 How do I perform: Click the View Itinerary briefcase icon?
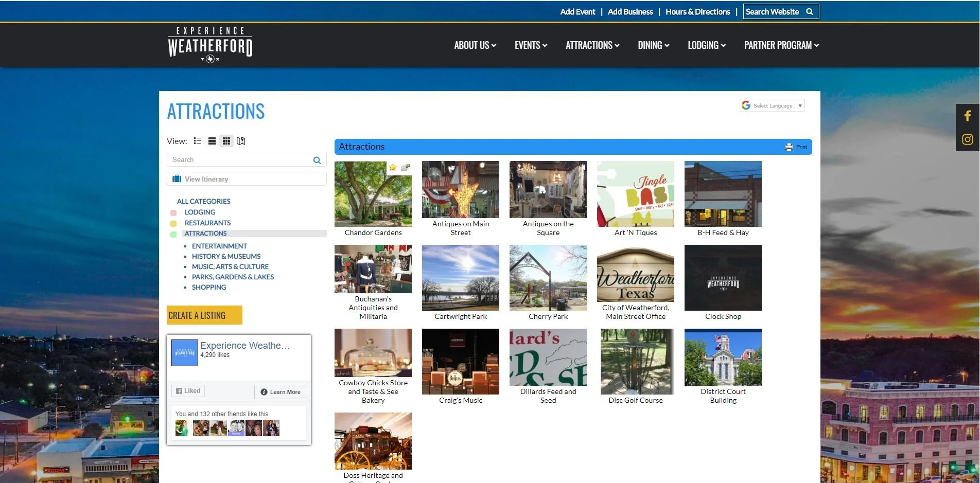click(177, 178)
